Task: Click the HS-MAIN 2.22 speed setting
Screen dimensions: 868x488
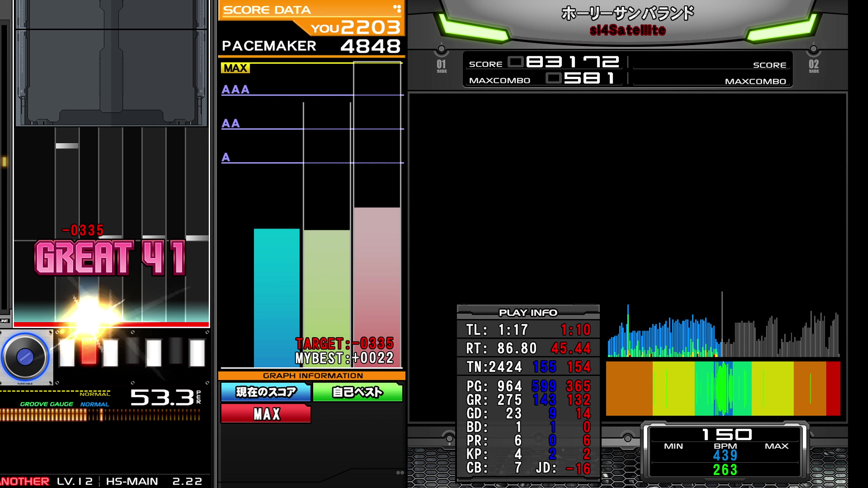Action: [x=154, y=481]
